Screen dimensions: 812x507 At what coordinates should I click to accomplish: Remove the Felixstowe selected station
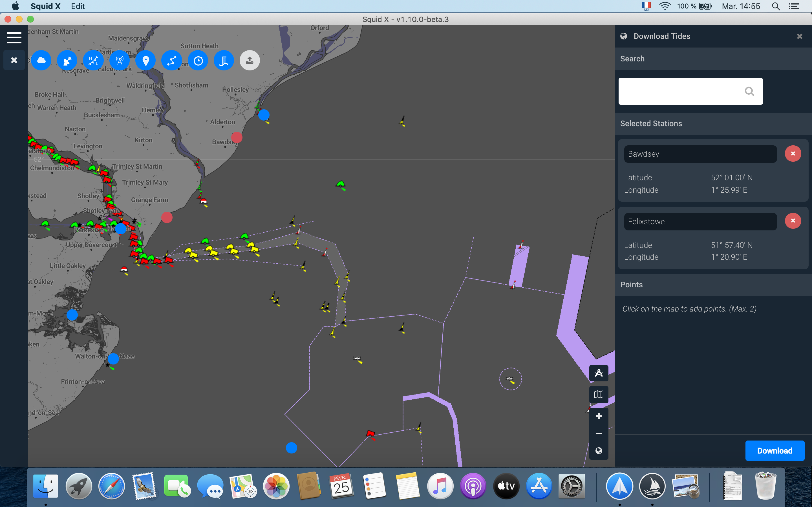tap(793, 221)
